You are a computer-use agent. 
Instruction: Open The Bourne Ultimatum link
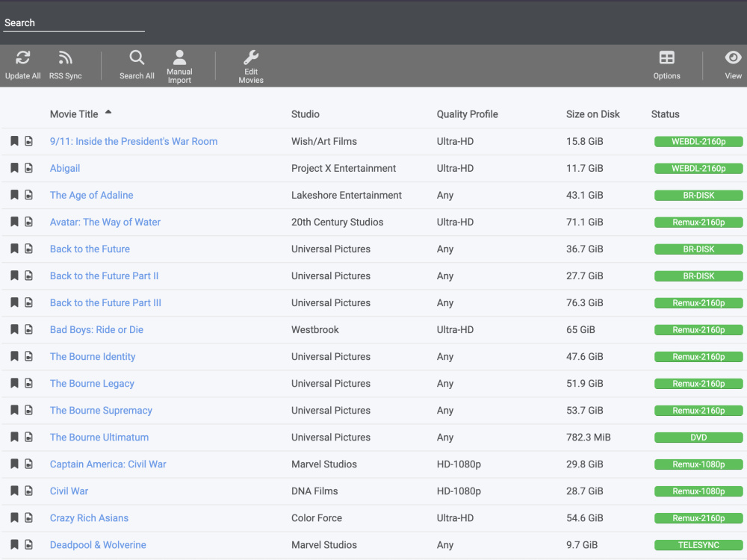coord(99,437)
